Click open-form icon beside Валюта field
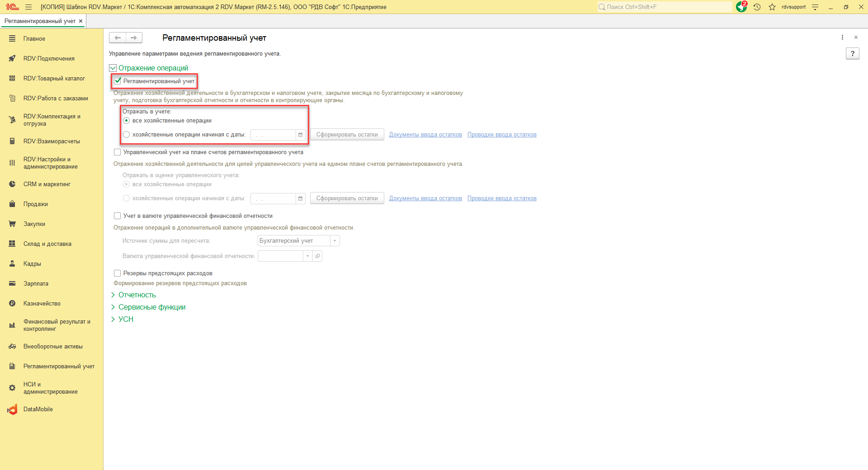The height and width of the screenshot is (470, 868). pos(317,256)
